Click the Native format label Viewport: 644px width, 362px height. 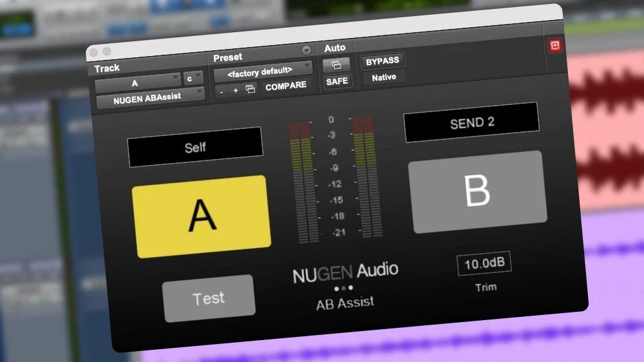pyautogui.click(x=384, y=77)
